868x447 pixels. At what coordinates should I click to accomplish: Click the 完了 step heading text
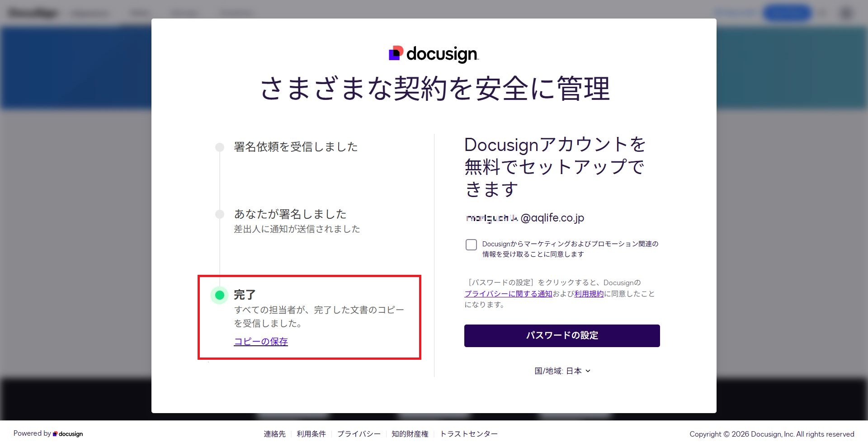click(x=245, y=295)
